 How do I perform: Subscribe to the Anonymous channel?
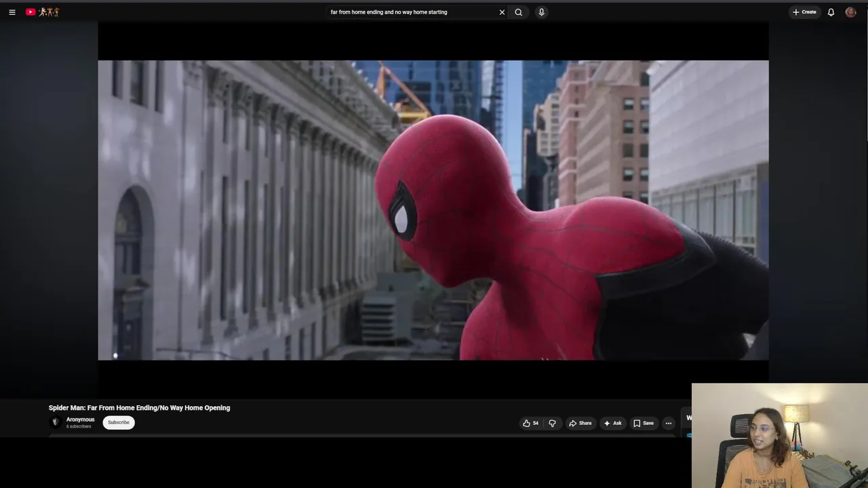pos(119,422)
